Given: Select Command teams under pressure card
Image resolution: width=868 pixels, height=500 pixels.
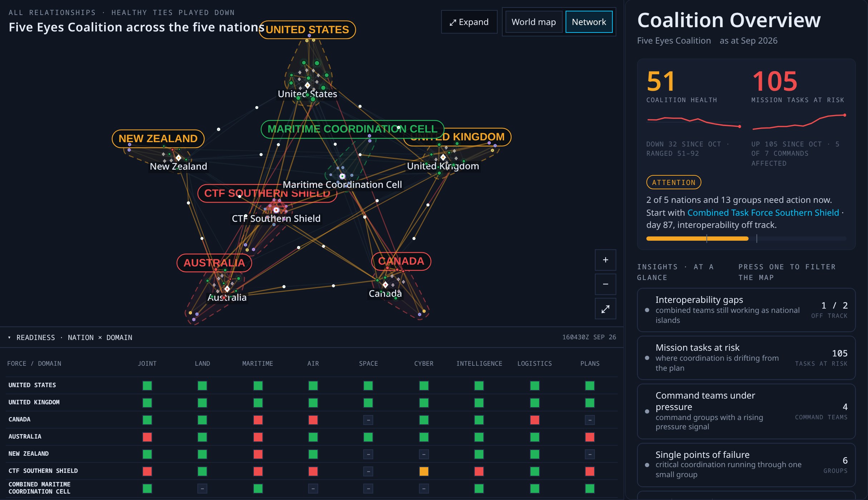Looking at the screenshot, I should (746, 411).
